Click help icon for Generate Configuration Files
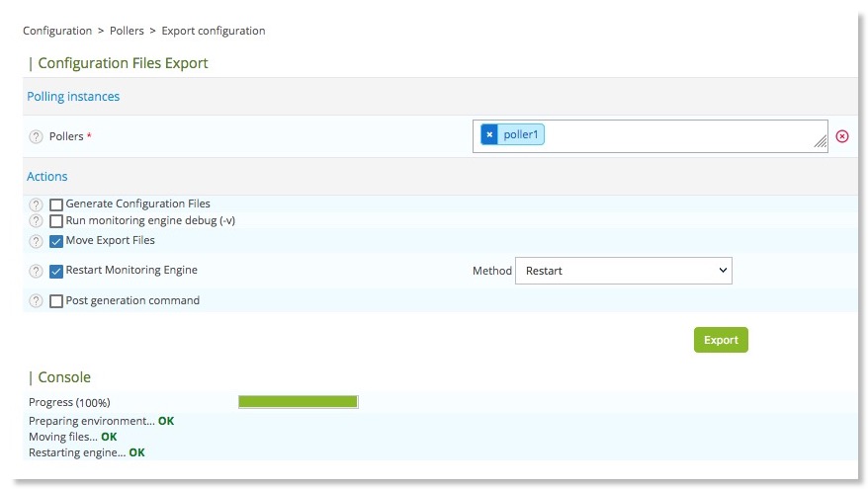The width and height of the screenshot is (868, 489). 37,204
